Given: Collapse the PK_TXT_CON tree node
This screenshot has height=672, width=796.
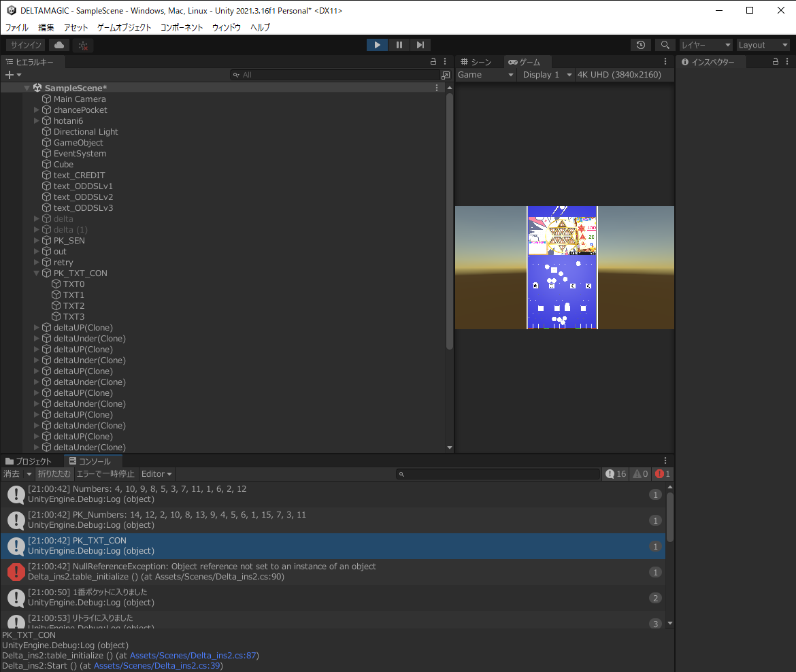Looking at the screenshot, I should [37, 273].
